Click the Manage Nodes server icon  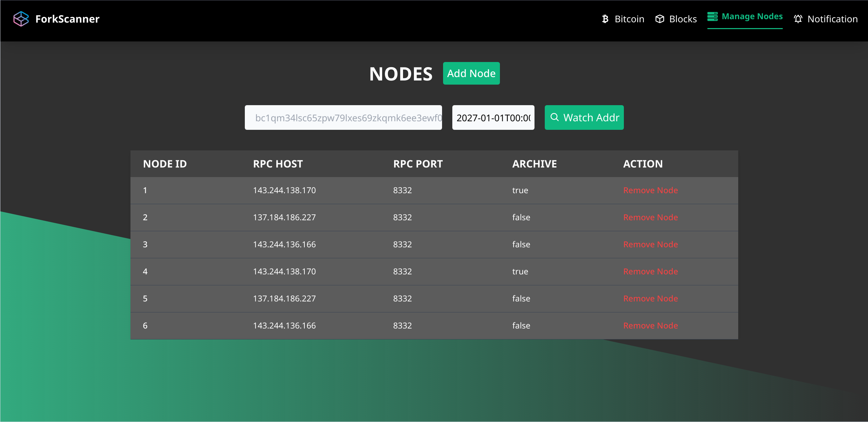[713, 16]
